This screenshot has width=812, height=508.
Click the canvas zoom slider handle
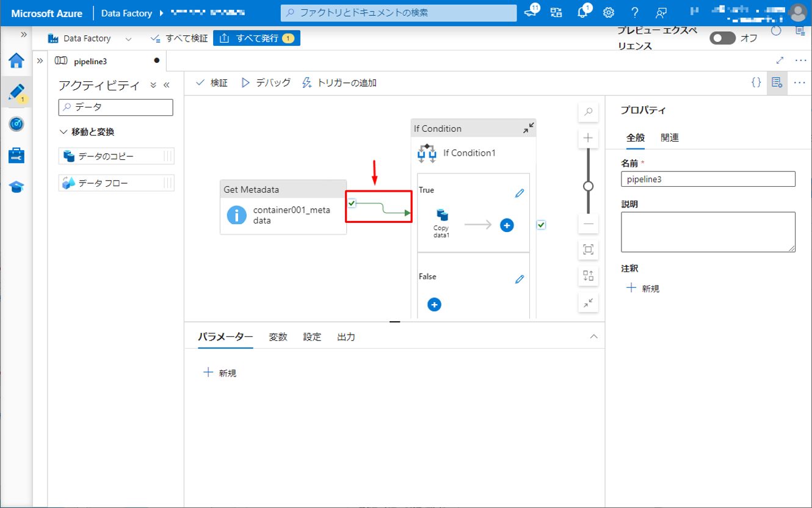coord(589,186)
